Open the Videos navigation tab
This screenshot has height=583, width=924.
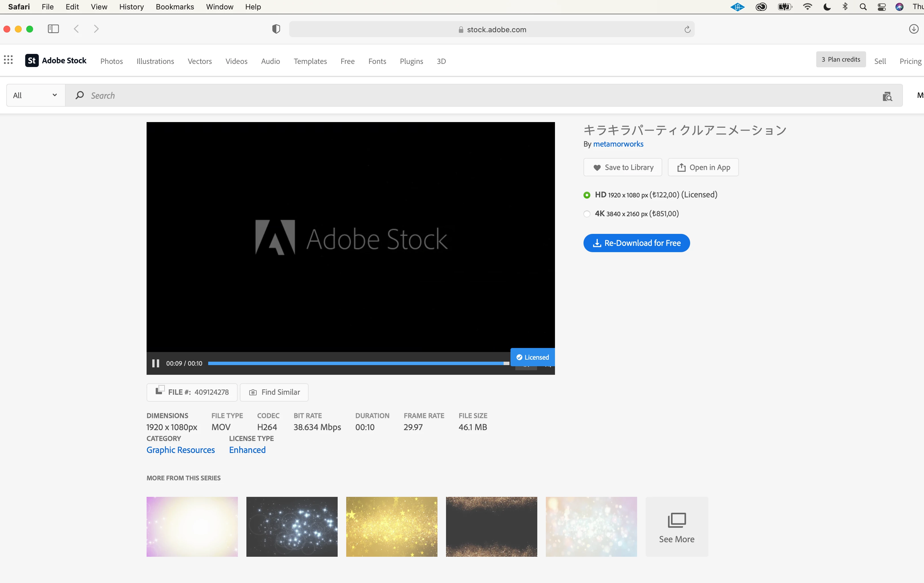[236, 61]
